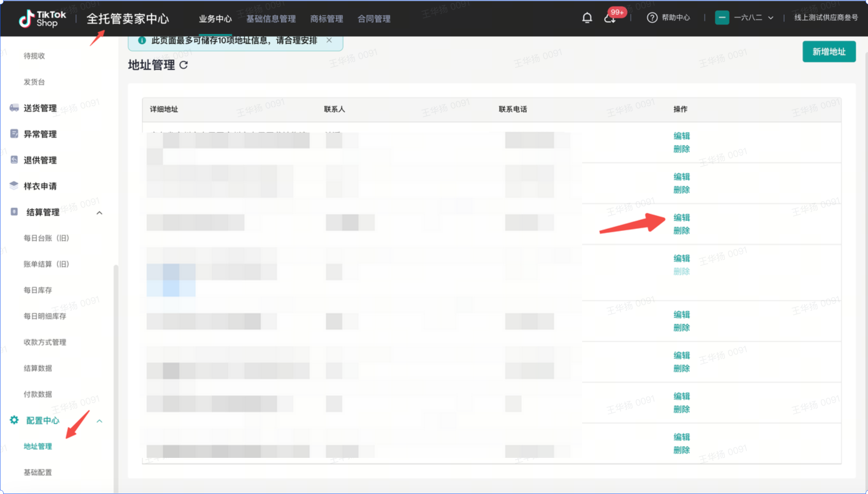This screenshot has height=494, width=868.
Task: Open 付款数据 in the sidebar
Action: pos(38,394)
